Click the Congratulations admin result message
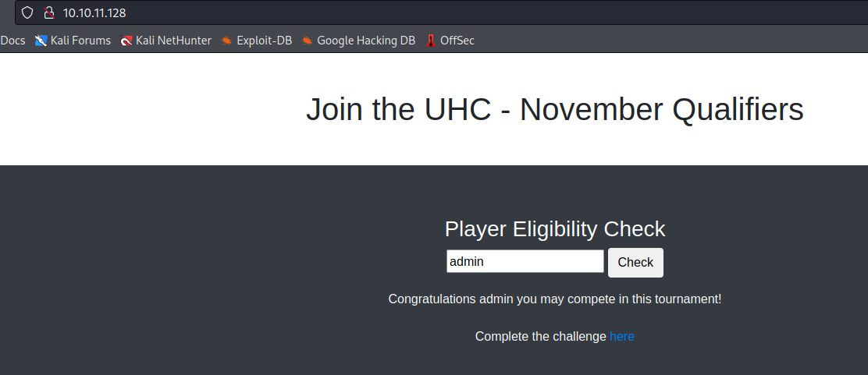868x375 pixels. [555, 299]
